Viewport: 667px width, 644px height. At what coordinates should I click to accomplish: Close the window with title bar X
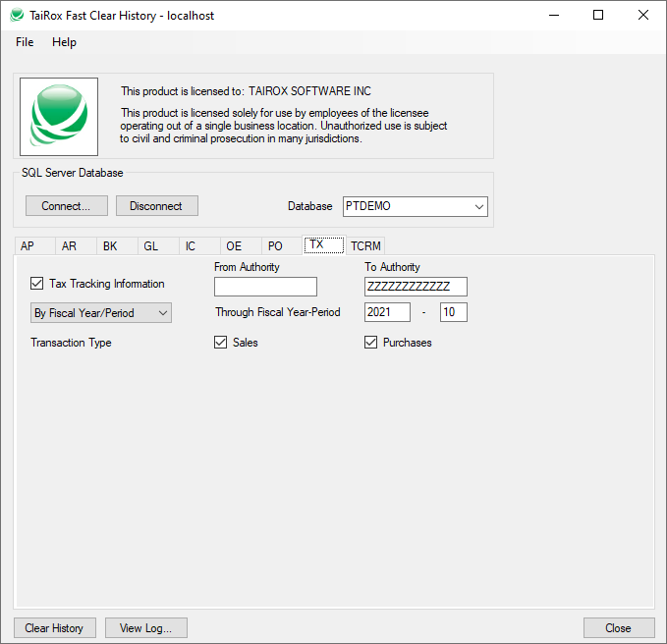(643, 16)
